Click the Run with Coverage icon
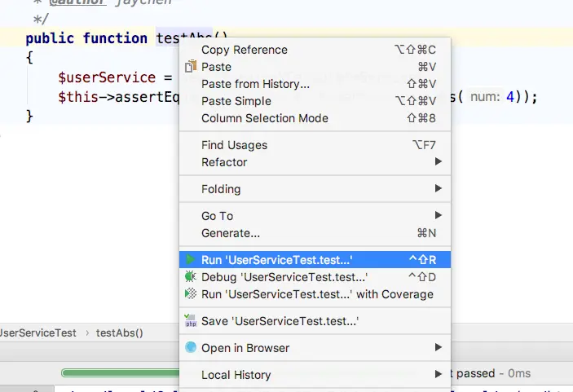The image size is (573, 392). tap(191, 293)
